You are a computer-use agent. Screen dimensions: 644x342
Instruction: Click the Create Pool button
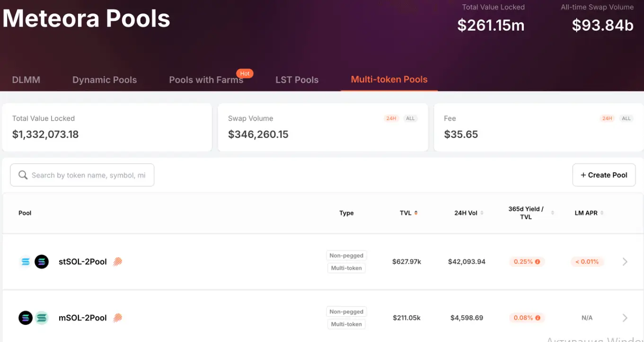point(603,175)
